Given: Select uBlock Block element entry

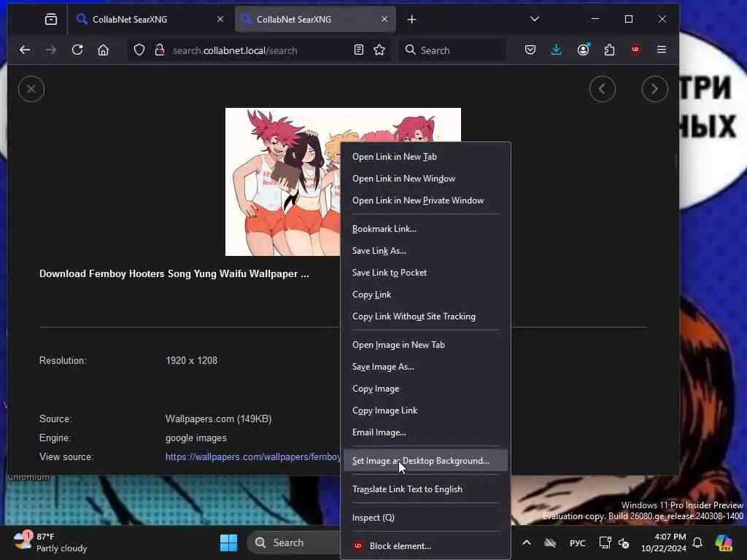Looking at the screenshot, I should point(426,546).
